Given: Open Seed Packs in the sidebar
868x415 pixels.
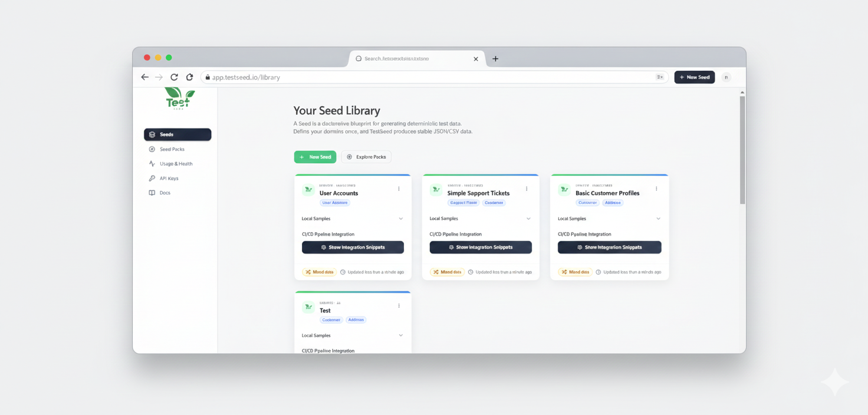Looking at the screenshot, I should pyautogui.click(x=172, y=149).
